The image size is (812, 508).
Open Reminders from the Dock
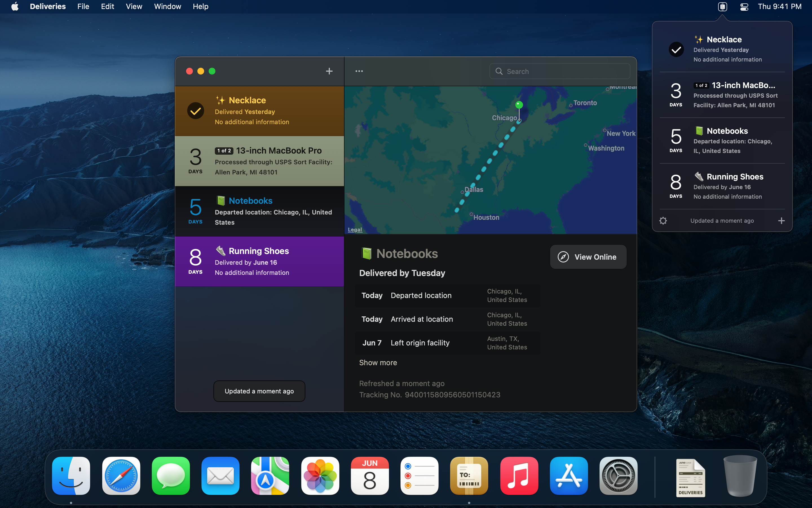(420, 476)
